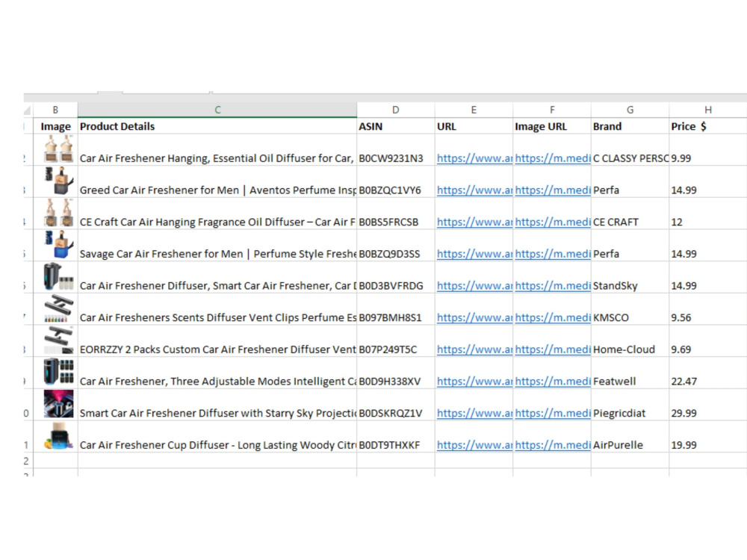
Task: Click the StandSky smart diffuser thumbnail
Action: click(x=58, y=277)
